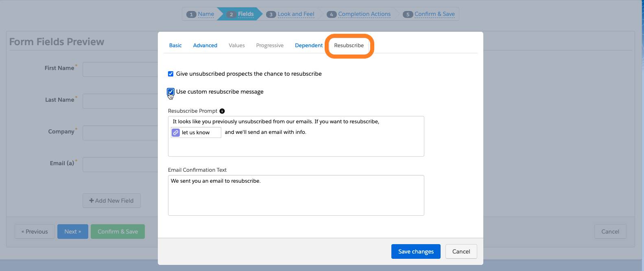644x271 pixels.
Task: Go to the Dependent tab
Action: (x=309, y=46)
